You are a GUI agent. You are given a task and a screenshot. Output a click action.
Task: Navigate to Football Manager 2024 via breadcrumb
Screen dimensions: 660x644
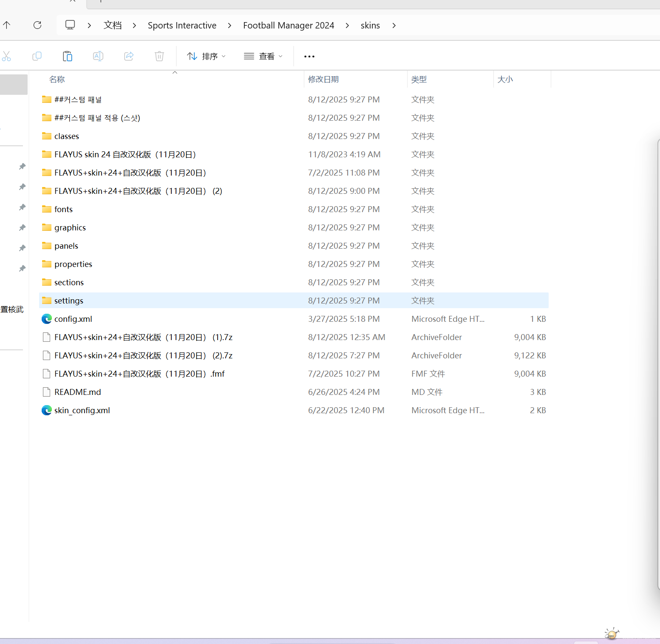click(288, 25)
